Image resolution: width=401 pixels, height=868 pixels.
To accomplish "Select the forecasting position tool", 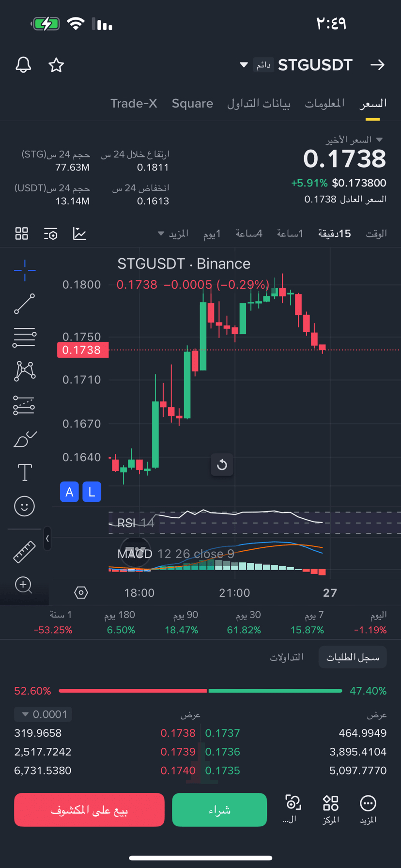I will [x=24, y=405].
